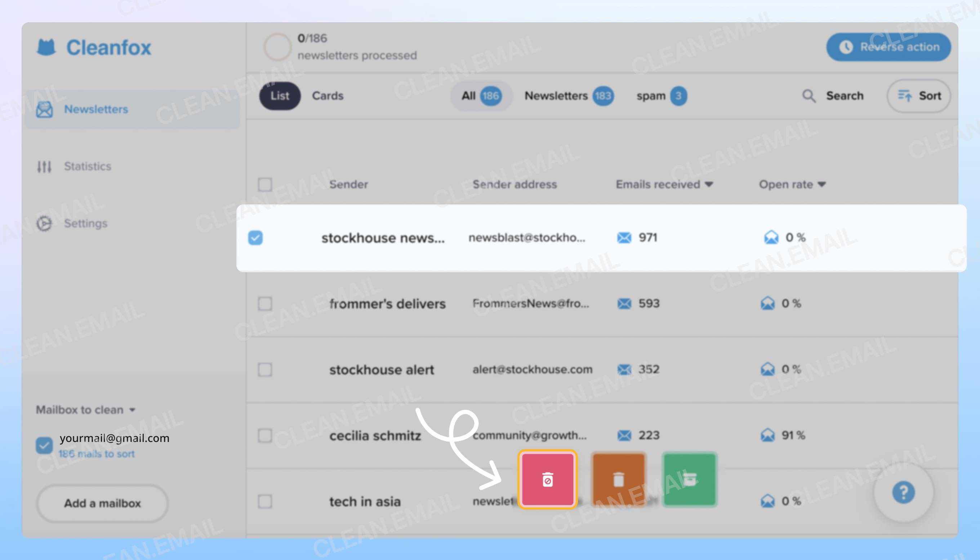Image resolution: width=980 pixels, height=560 pixels.
Task: Switch to the Cards view
Action: tap(328, 96)
